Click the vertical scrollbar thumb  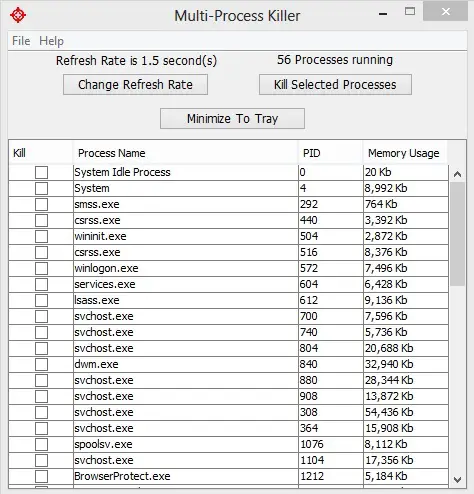(457, 234)
